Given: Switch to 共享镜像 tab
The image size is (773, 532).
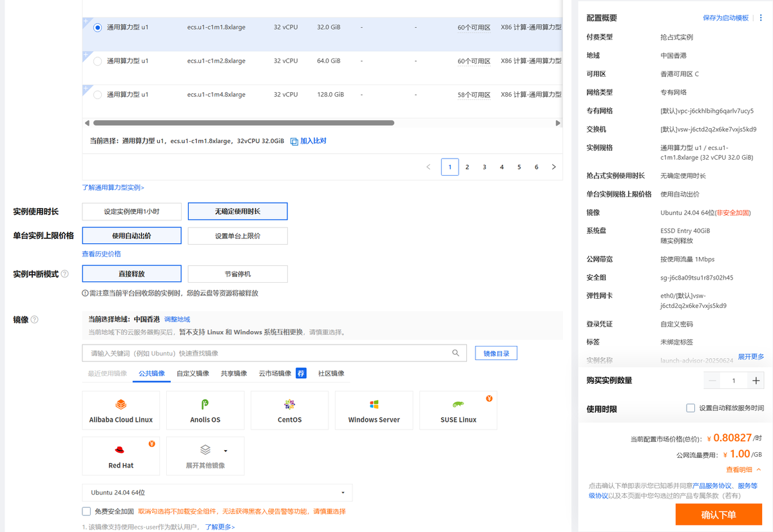Looking at the screenshot, I should [x=234, y=374].
